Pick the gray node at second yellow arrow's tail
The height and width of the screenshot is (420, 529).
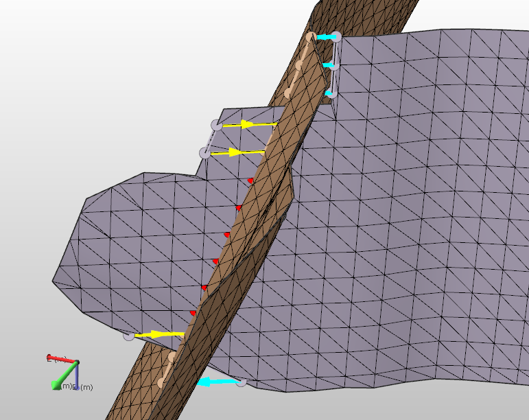coord(204,152)
